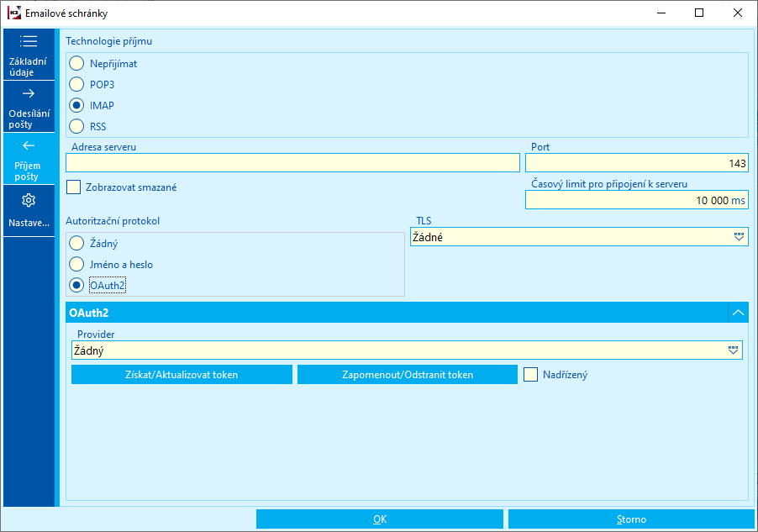Open the Nastavení tab with gear icon
The height and width of the screenshot is (532, 758).
29,211
